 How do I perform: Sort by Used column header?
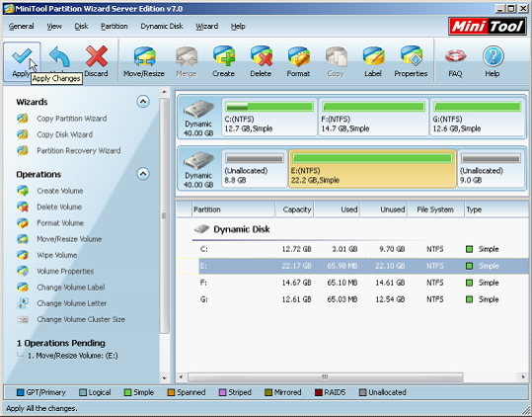(337, 209)
